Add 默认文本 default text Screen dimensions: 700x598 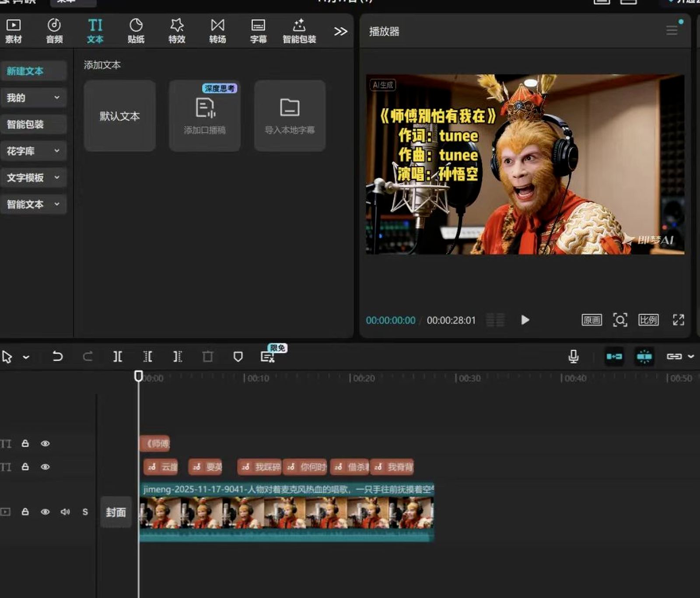click(x=119, y=116)
